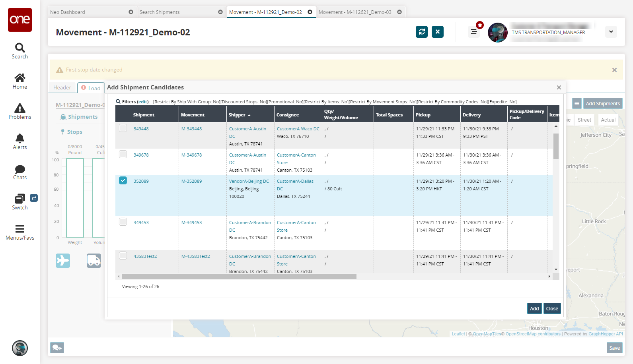Image resolution: width=633 pixels, height=364 pixels.
Task: Select the airplane transport mode icon
Action: coord(63,261)
